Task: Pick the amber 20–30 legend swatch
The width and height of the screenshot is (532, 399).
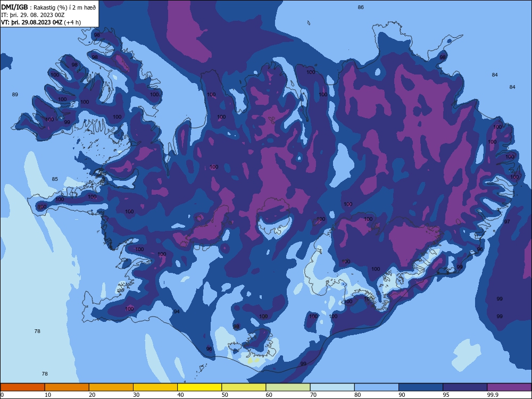Action: tap(111, 387)
